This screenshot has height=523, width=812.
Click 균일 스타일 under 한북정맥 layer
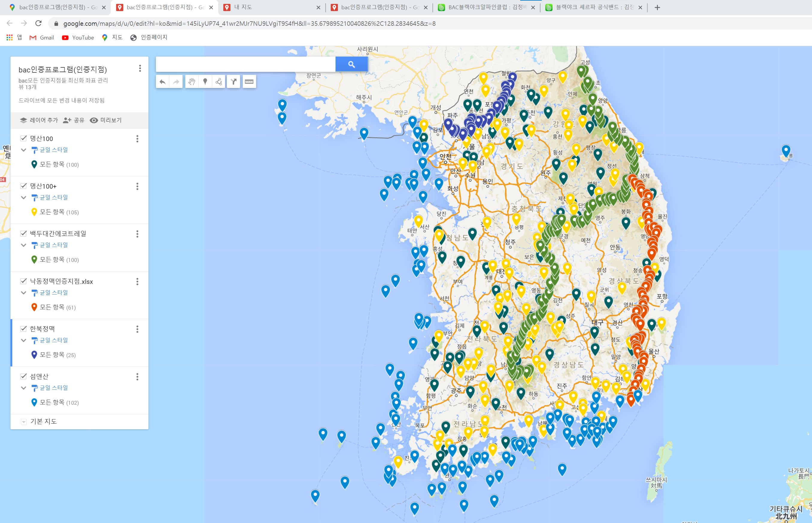54,340
